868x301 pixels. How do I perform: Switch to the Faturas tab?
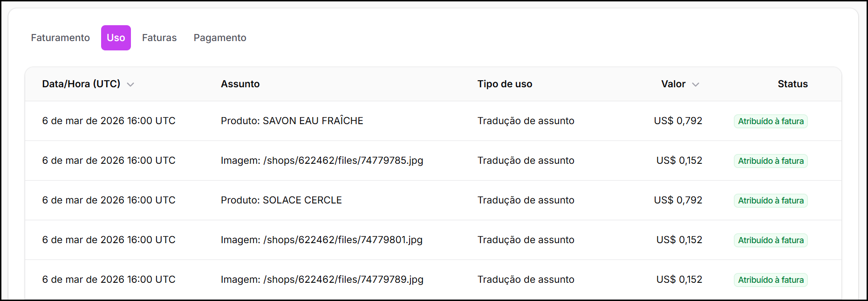point(159,38)
